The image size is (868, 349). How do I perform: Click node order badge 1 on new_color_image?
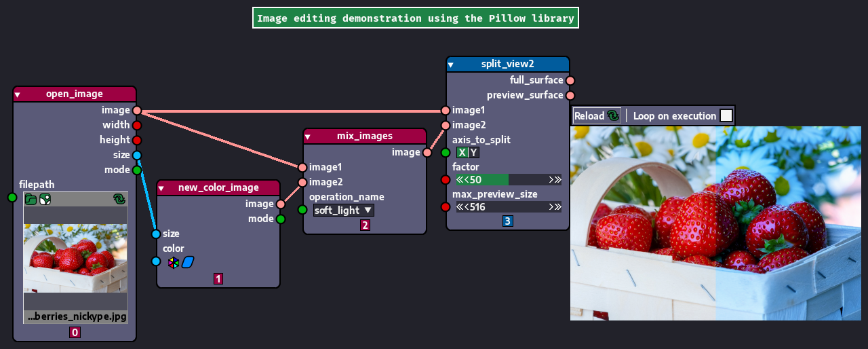coord(218,279)
